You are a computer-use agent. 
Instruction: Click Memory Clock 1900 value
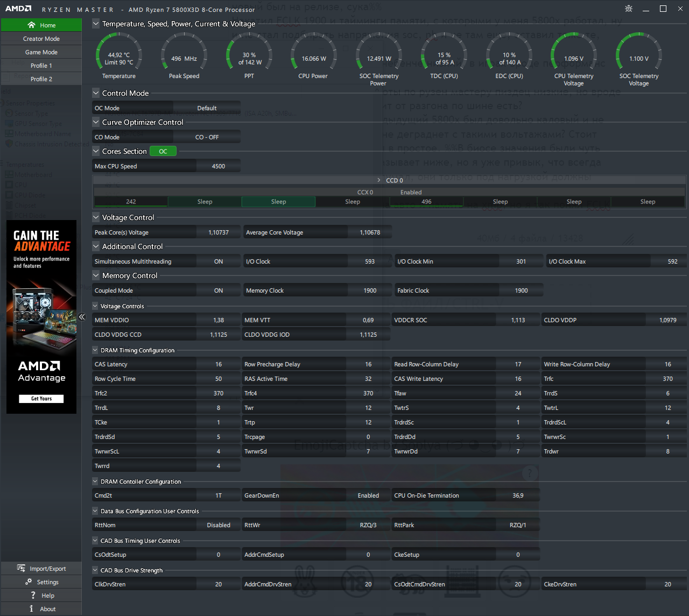pos(370,291)
